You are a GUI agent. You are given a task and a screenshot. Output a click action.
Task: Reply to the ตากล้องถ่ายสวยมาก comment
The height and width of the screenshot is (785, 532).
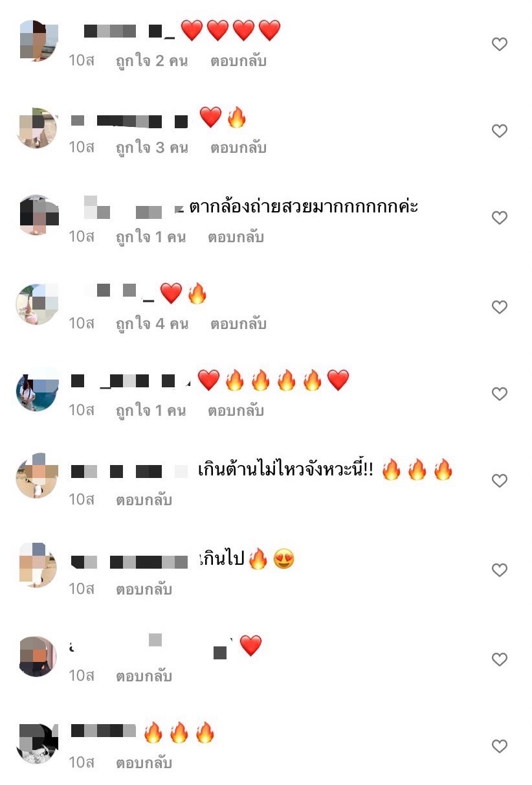point(236,237)
